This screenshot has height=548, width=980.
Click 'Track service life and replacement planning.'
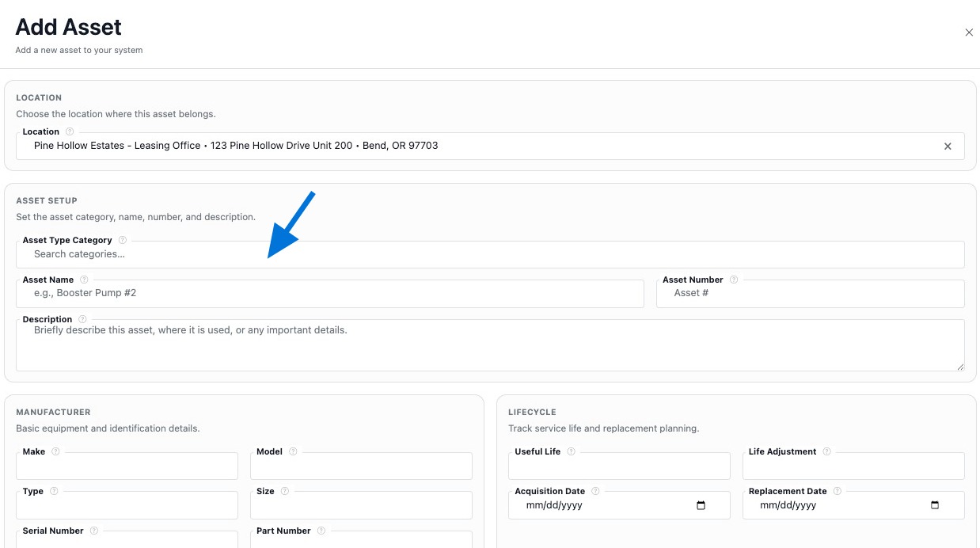603,428
